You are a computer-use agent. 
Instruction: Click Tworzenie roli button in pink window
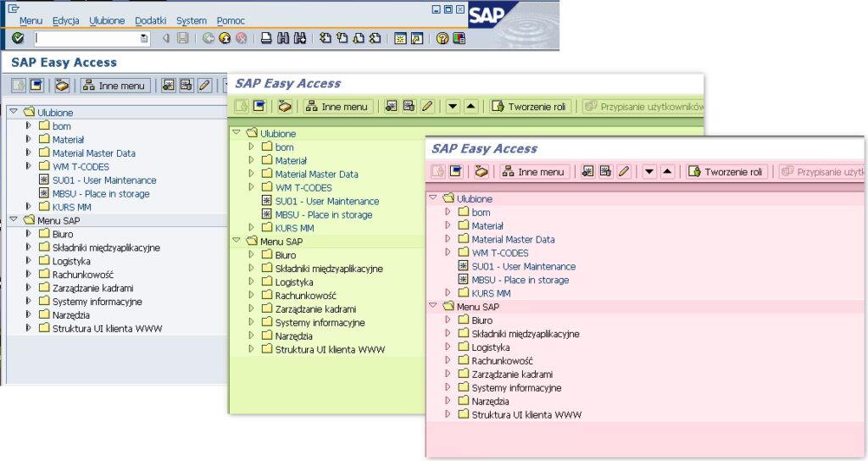pos(726,172)
